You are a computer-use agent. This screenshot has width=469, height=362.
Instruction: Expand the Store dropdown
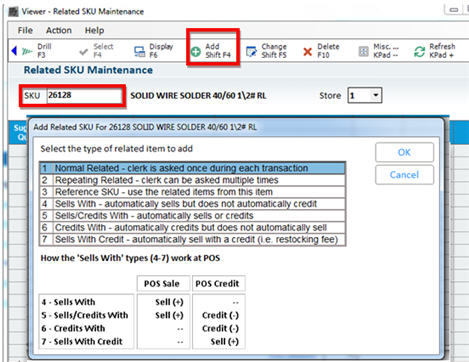coord(376,95)
